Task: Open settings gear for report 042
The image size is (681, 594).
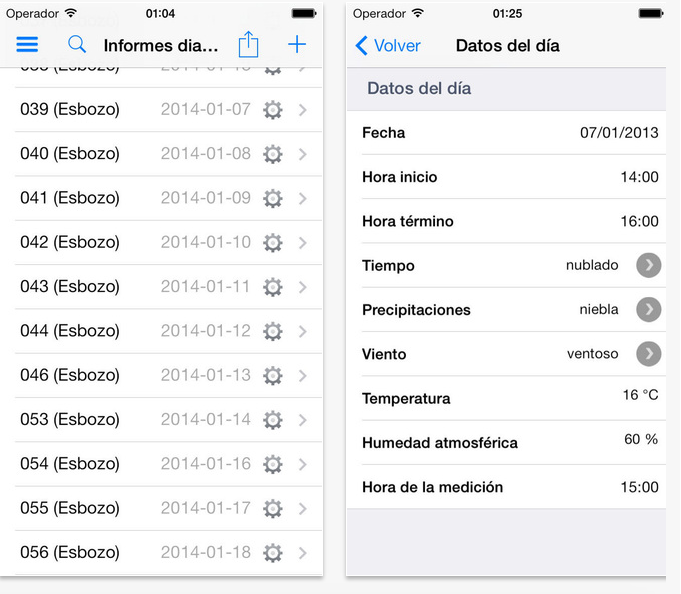Action: [273, 243]
